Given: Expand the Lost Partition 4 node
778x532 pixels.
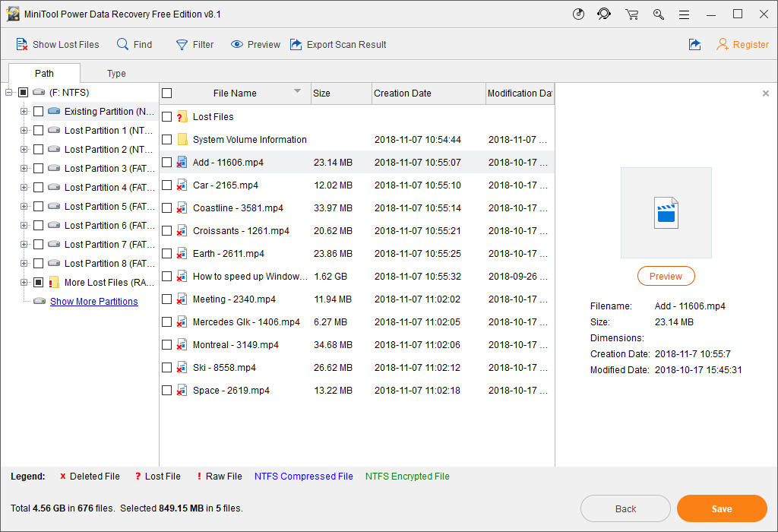Looking at the screenshot, I should coord(24,188).
